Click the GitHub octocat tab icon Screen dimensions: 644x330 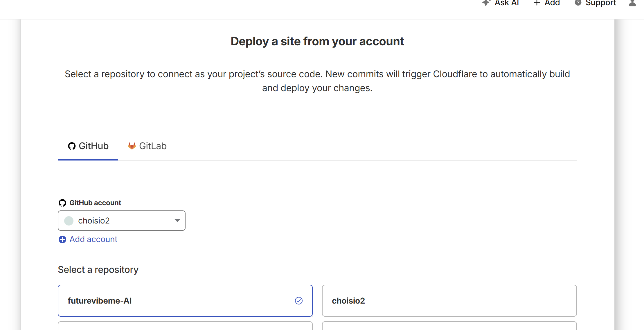click(x=72, y=146)
